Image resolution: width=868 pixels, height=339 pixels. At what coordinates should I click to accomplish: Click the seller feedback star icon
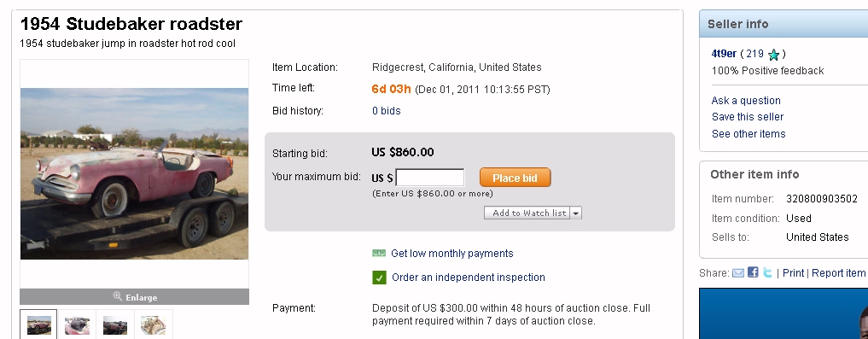pos(773,55)
